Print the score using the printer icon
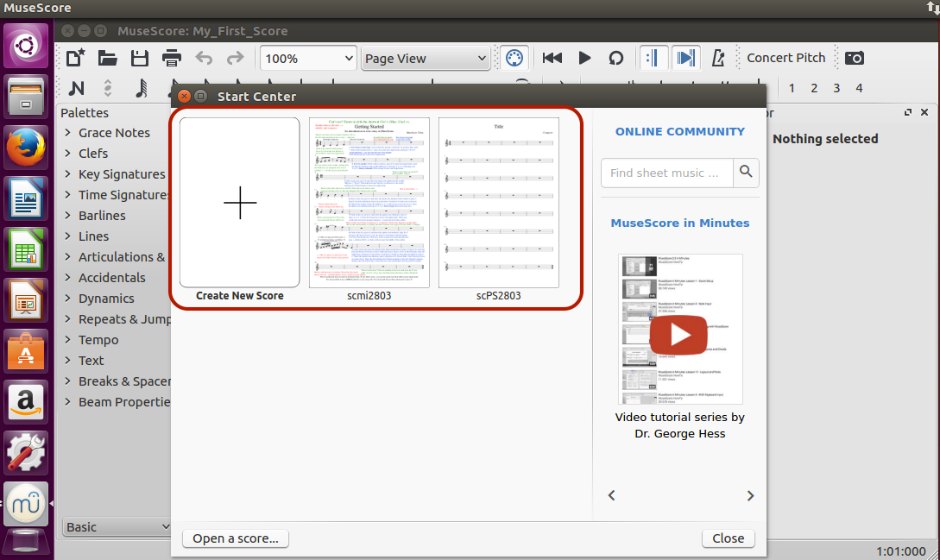 (172, 58)
